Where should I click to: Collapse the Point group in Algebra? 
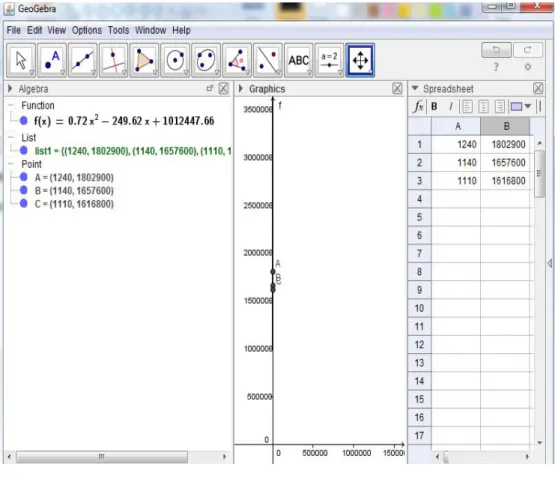11,164
